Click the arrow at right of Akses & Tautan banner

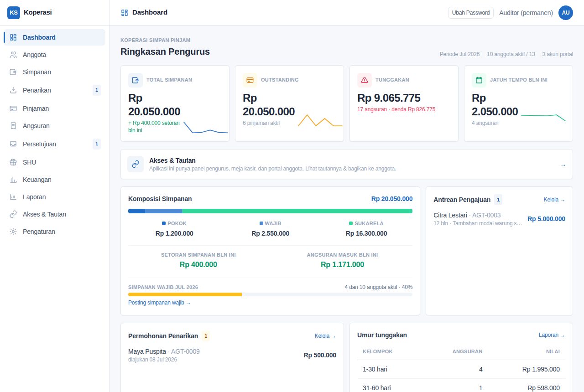pos(563,165)
